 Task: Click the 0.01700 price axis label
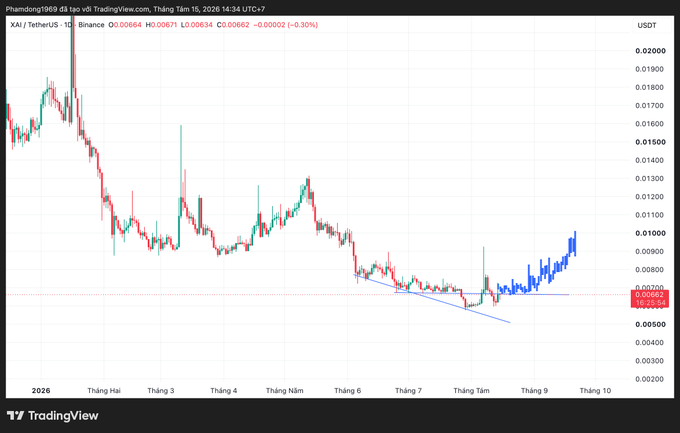(650, 105)
